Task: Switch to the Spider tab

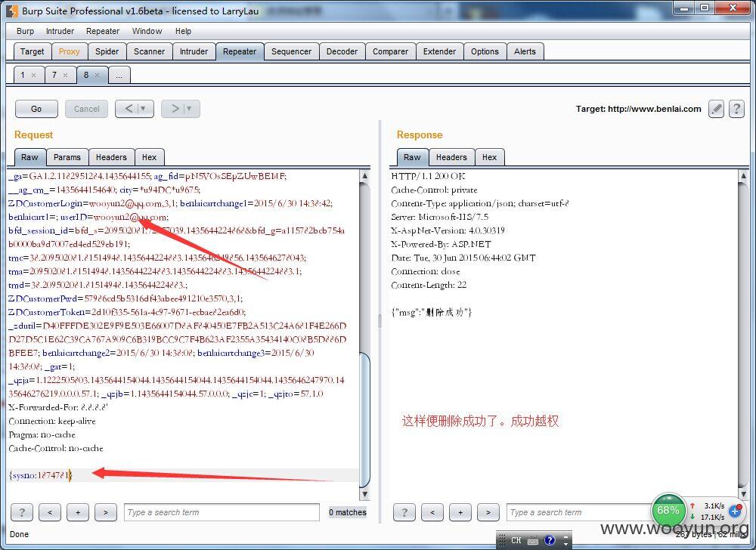Action: [107, 51]
